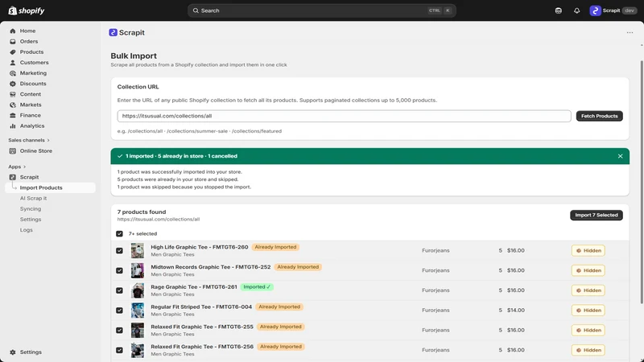Click Import 7 Selected button
This screenshot has width=644, height=362.
[x=596, y=215]
